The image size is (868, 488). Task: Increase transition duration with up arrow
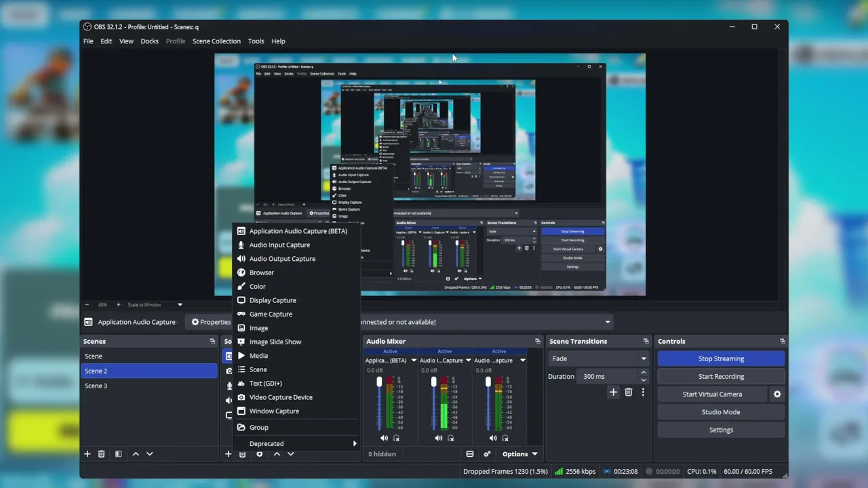pos(644,373)
